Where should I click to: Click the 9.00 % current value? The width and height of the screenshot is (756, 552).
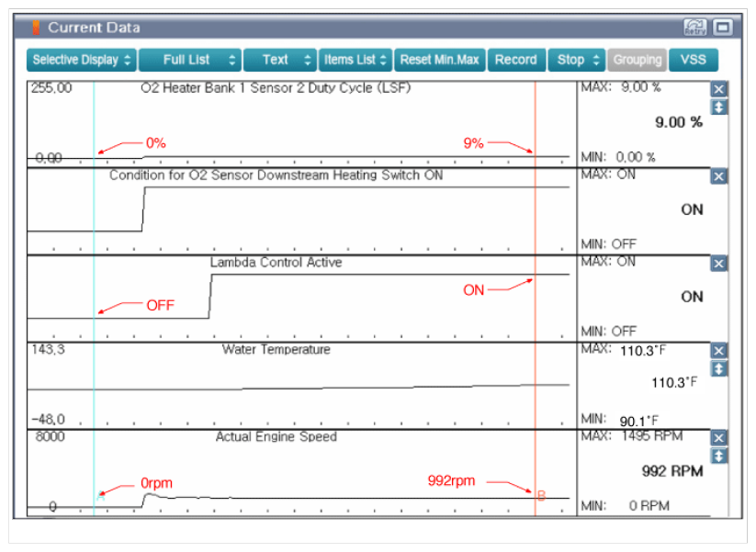click(678, 122)
